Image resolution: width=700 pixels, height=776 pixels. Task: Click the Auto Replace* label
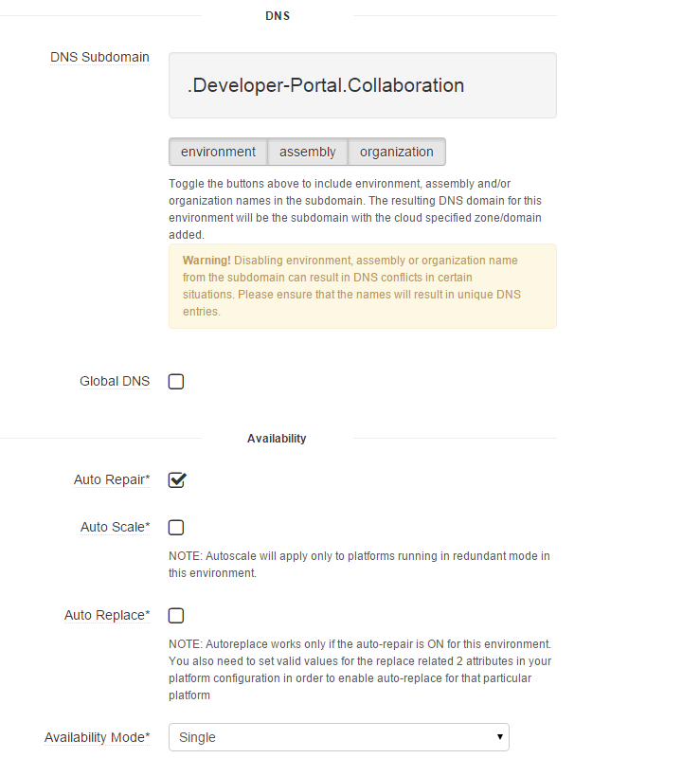107,615
